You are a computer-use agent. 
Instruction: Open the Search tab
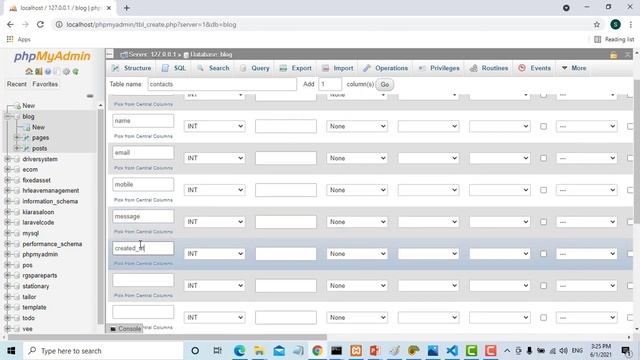click(213, 68)
